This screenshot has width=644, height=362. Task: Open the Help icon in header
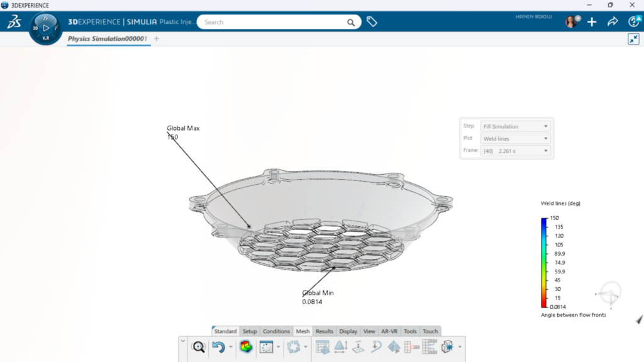(x=635, y=21)
